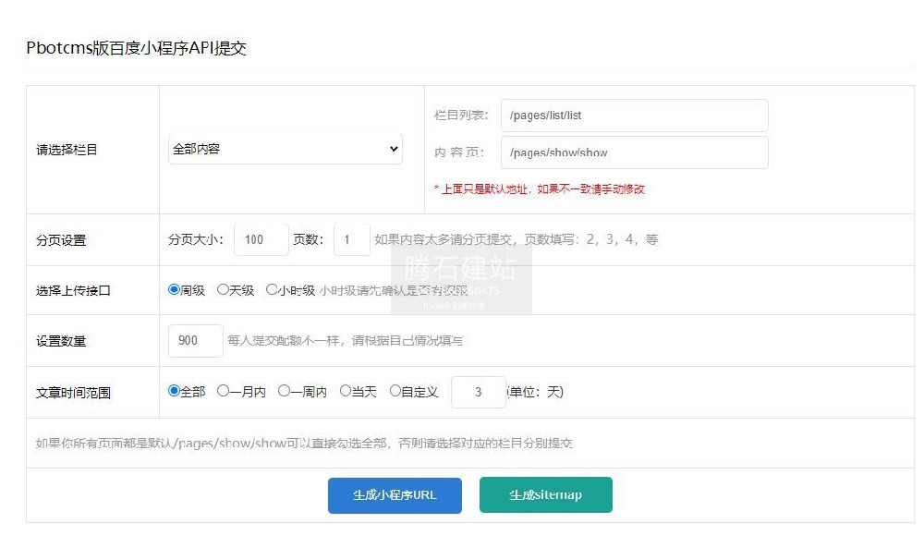Click the custom days input showing 3
Screen dimensions: 924x560
coord(478,392)
